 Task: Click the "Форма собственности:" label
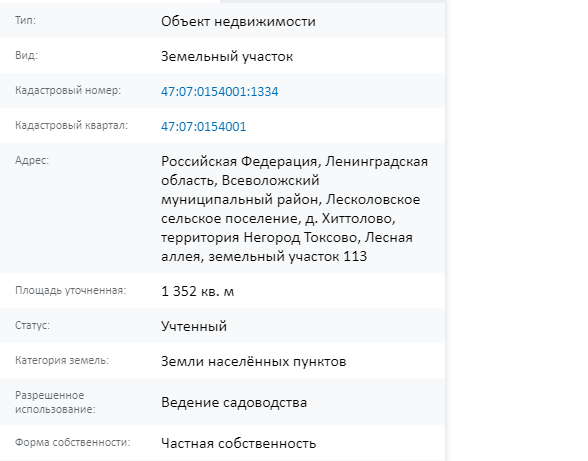pyautogui.click(x=73, y=443)
